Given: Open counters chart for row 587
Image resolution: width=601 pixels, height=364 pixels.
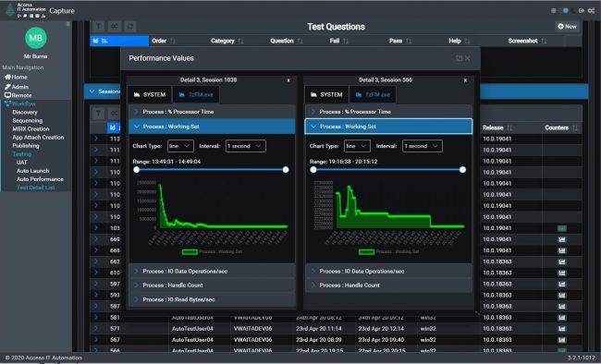Looking at the screenshot, I should (x=561, y=307).
